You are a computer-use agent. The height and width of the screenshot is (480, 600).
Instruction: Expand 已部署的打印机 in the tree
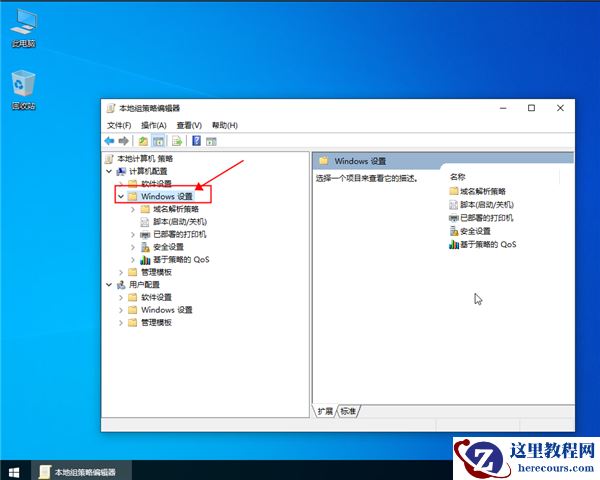click(x=133, y=234)
